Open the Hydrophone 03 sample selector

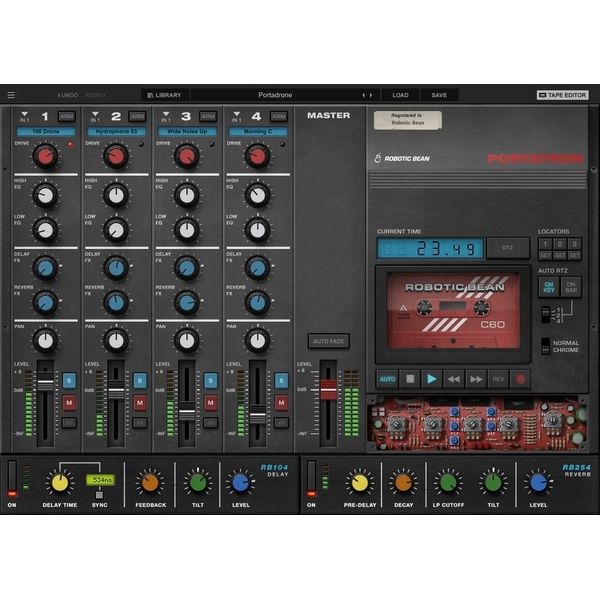coord(116,132)
